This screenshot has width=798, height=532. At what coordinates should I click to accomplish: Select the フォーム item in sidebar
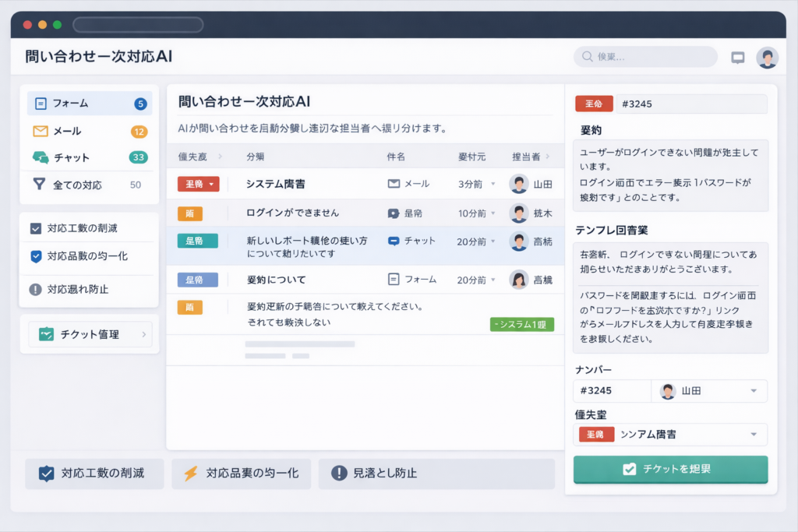(x=90, y=104)
